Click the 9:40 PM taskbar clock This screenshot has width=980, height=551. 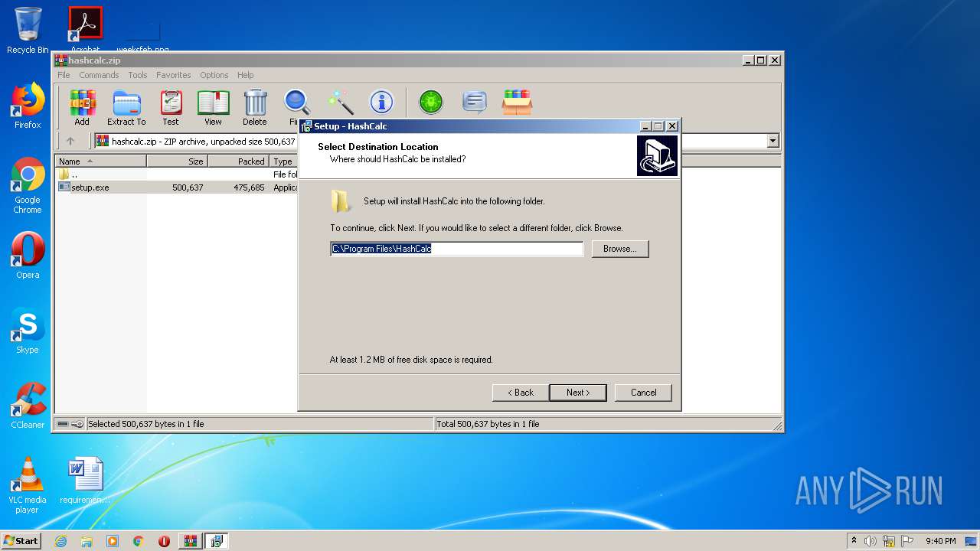[940, 541]
